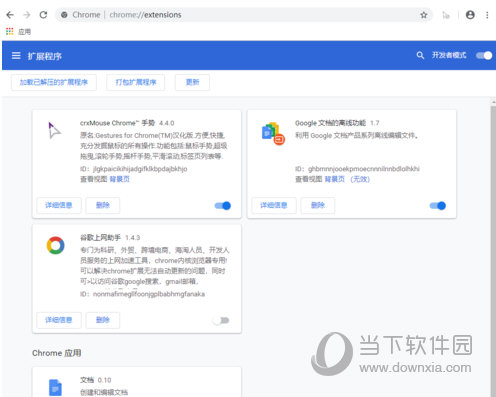Click the 谷歌上网助手 colorful ring icon
Screen dimensions: 496x397
tap(56, 245)
